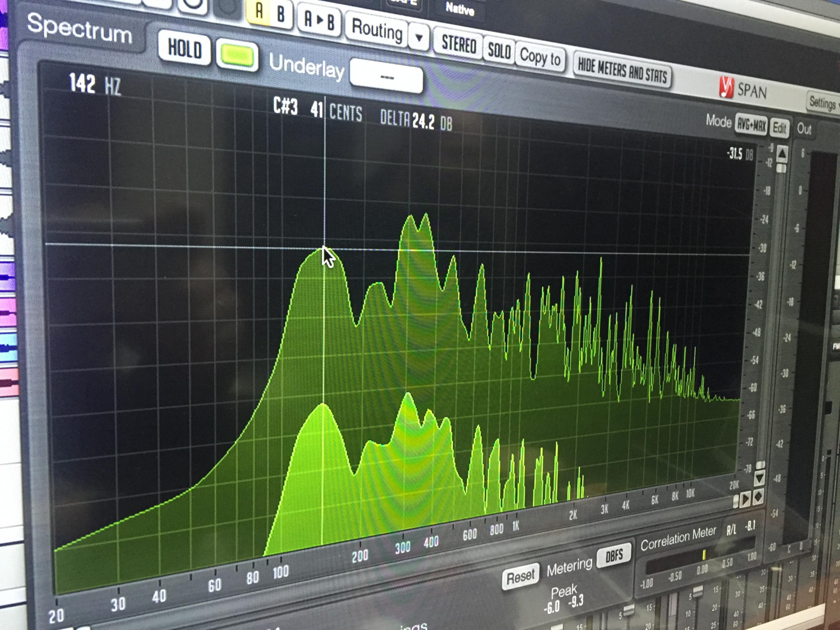Open the Underlay selector box

(386, 77)
